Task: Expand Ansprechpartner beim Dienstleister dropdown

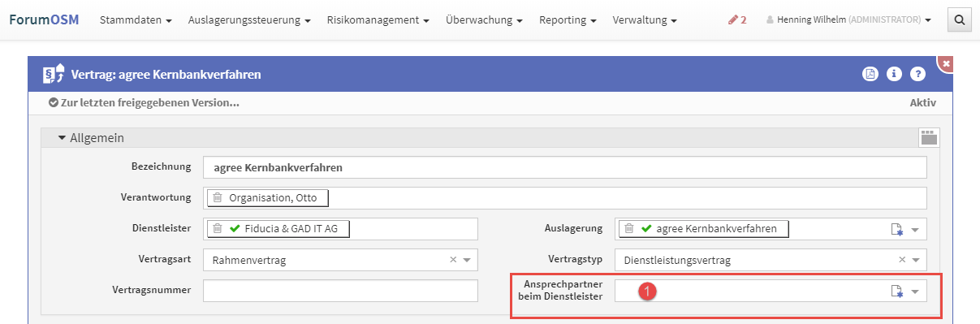Action: 916,292
